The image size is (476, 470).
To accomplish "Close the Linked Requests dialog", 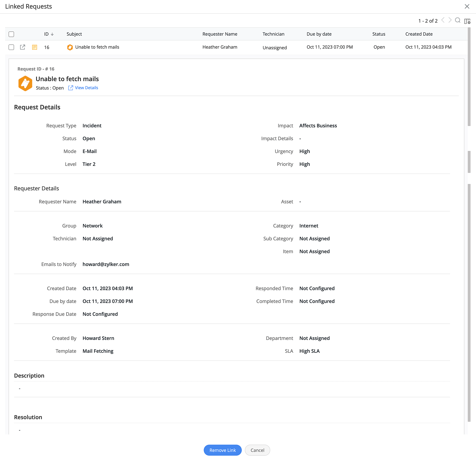I will (467, 6).
